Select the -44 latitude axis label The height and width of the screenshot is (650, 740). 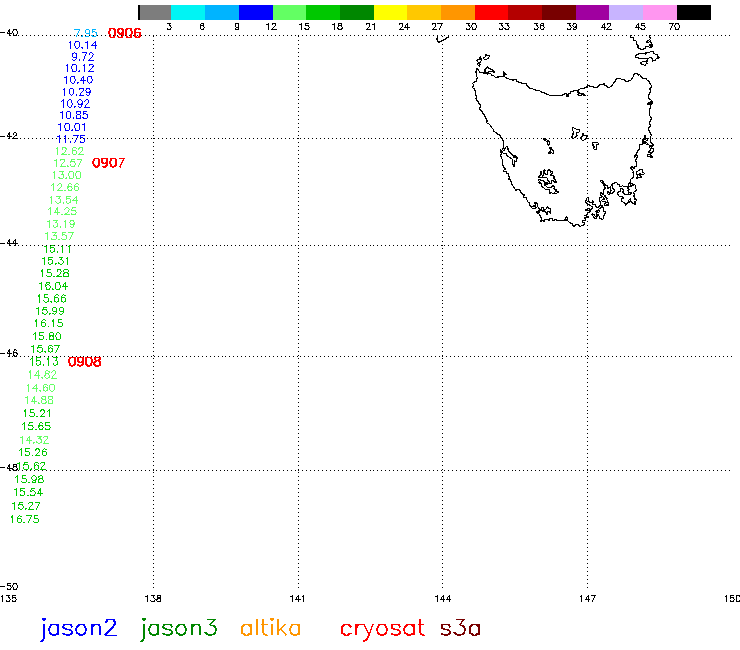tap(9, 243)
